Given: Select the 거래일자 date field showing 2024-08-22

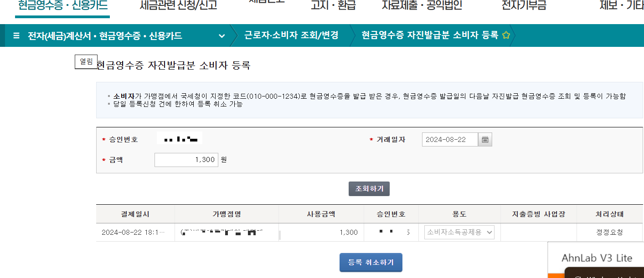Looking at the screenshot, I should 449,139.
